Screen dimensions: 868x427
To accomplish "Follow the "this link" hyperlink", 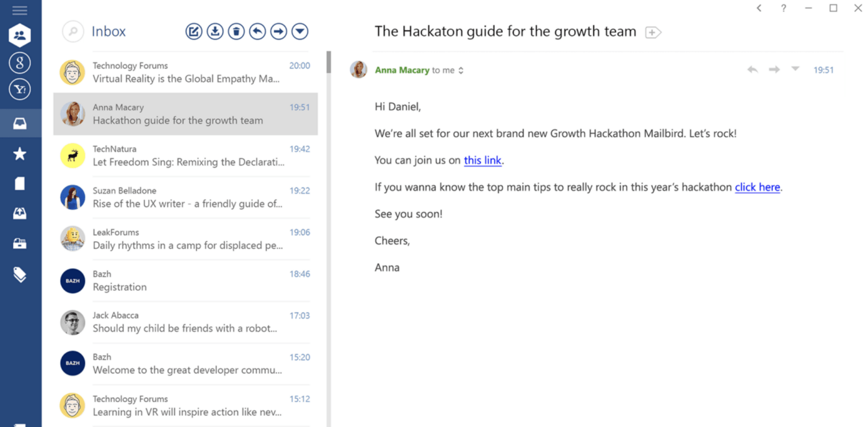I will pos(482,160).
